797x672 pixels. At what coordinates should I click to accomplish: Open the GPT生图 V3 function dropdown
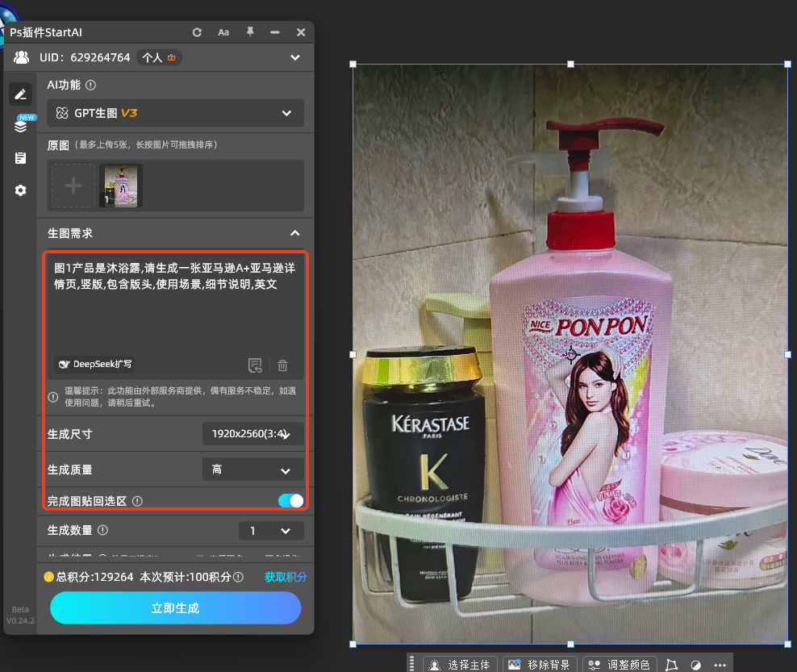click(175, 113)
